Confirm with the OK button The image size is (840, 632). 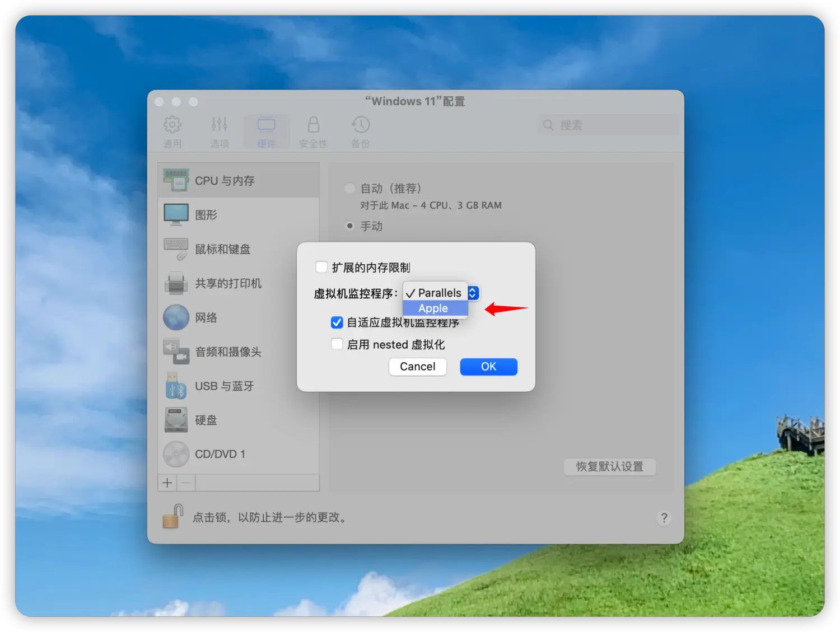click(x=488, y=367)
